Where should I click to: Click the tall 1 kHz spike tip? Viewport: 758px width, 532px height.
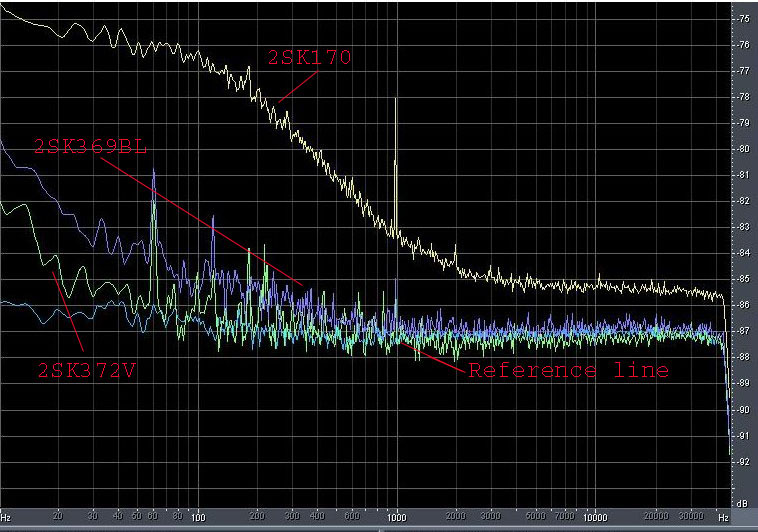396,99
